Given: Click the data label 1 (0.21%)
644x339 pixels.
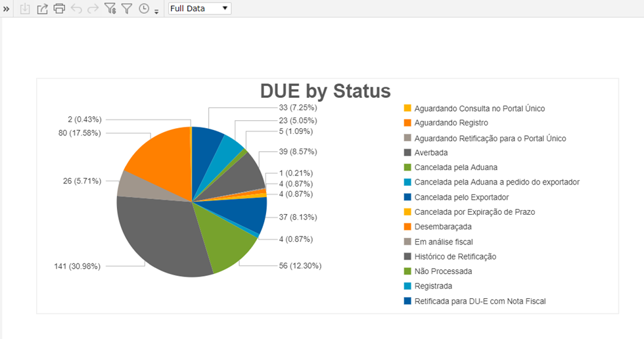Looking at the screenshot, I should tap(296, 173).
